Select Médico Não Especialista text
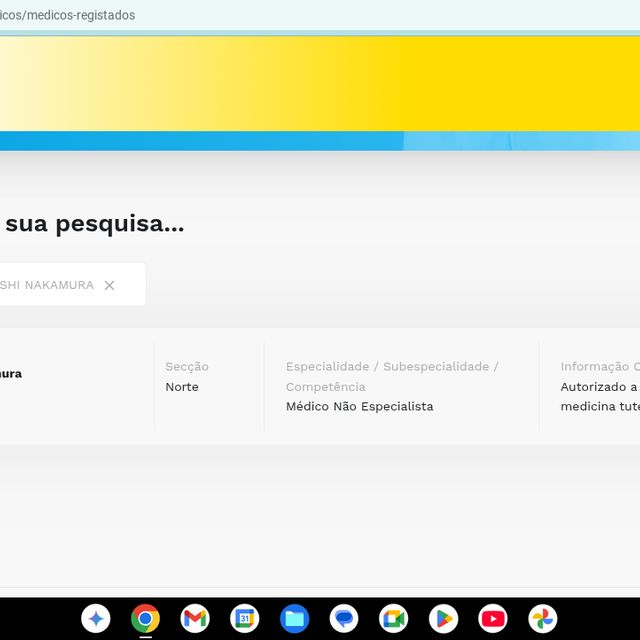The image size is (640, 640). (x=359, y=407)
